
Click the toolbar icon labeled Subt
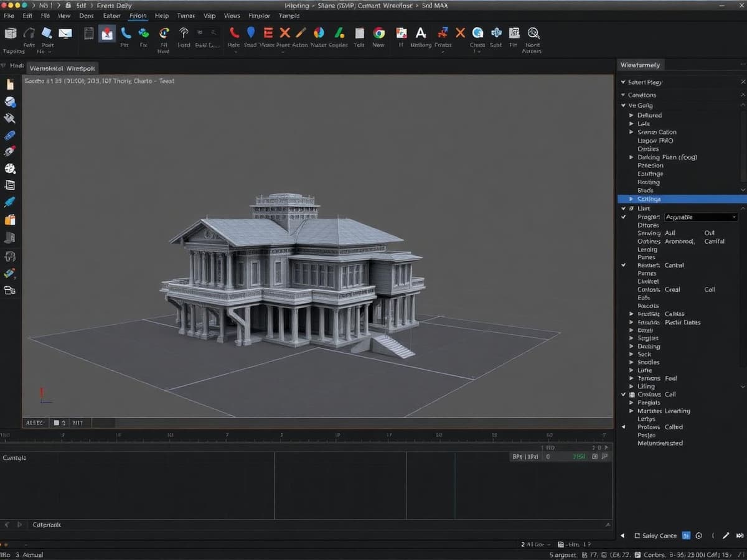click(496, 33)
